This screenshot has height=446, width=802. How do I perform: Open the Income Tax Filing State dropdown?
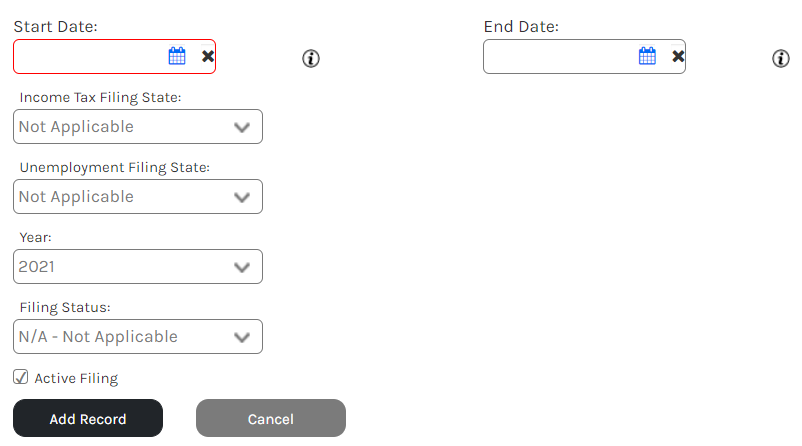coord(138,126)
